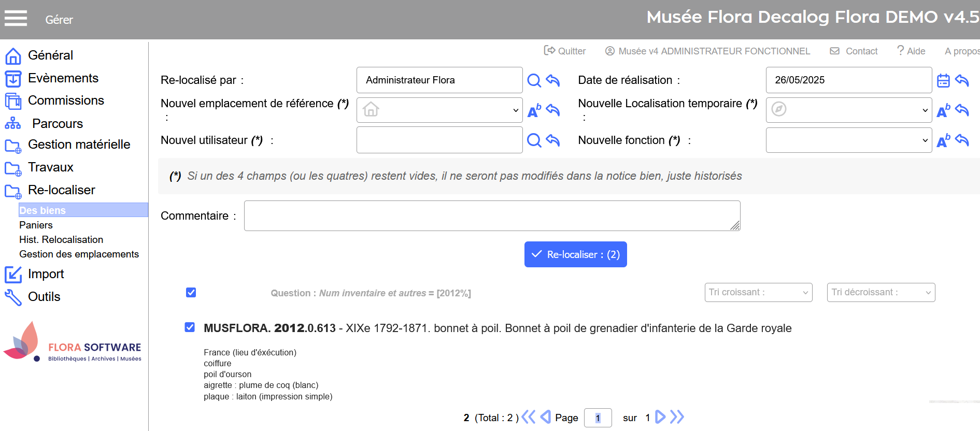Uncheck the MUSFLORA 2012.0.613 item checkbox
This screenshot has width=980, height=431.
click(x=190, y=327)
